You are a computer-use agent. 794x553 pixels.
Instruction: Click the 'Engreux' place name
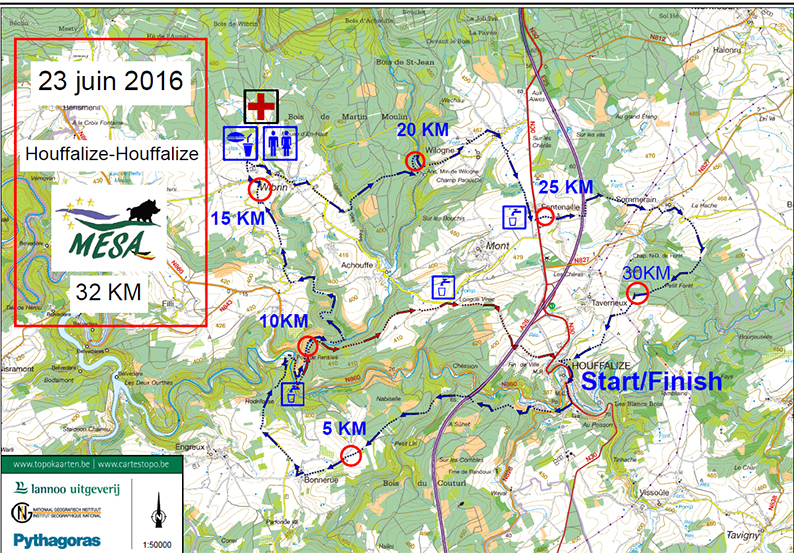[190, 447]
